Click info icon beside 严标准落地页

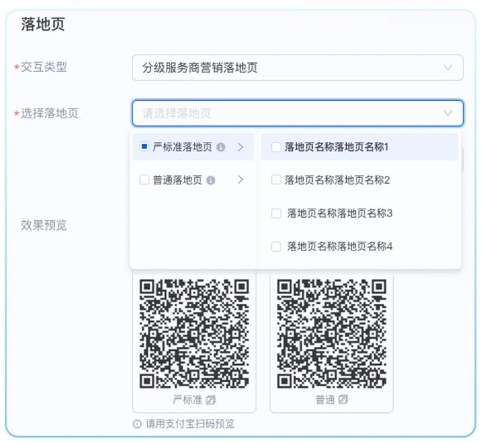coord(221,147)
